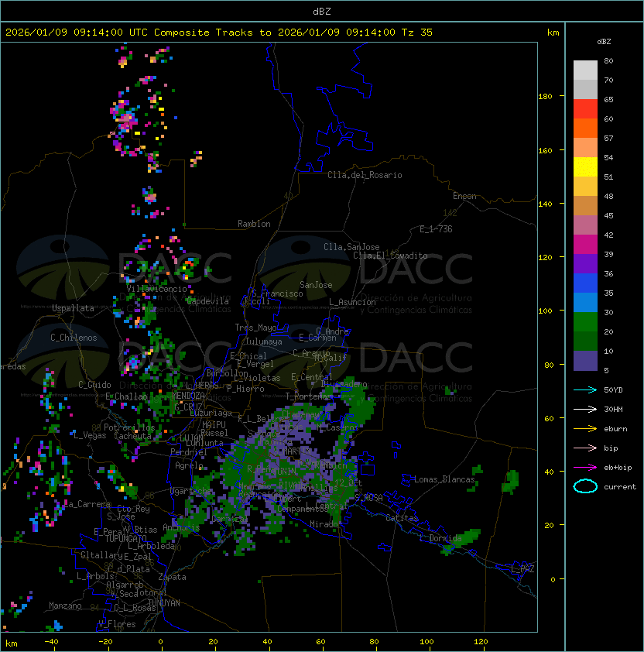Click the white 30HM track arrow in legend
The image size is (644, 652).
tap(585, 409)
